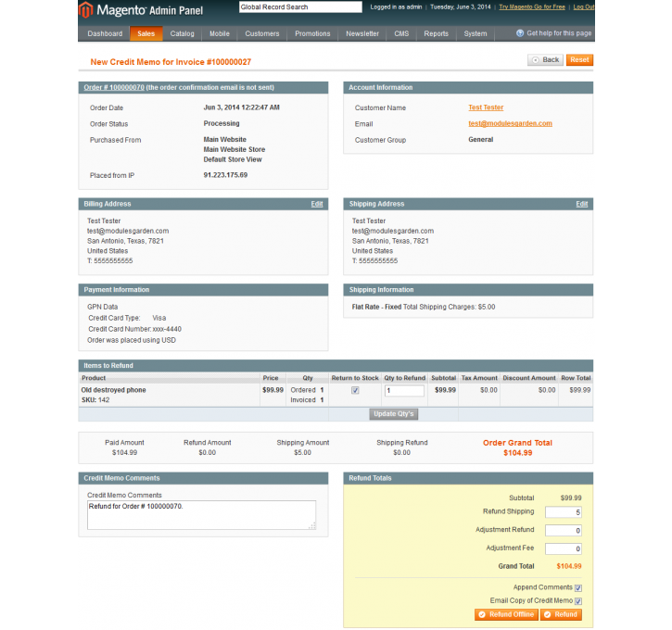Viewport: 672px width, 630px height.
Task: Open the Catalog menu
Action: click(183, 33)
